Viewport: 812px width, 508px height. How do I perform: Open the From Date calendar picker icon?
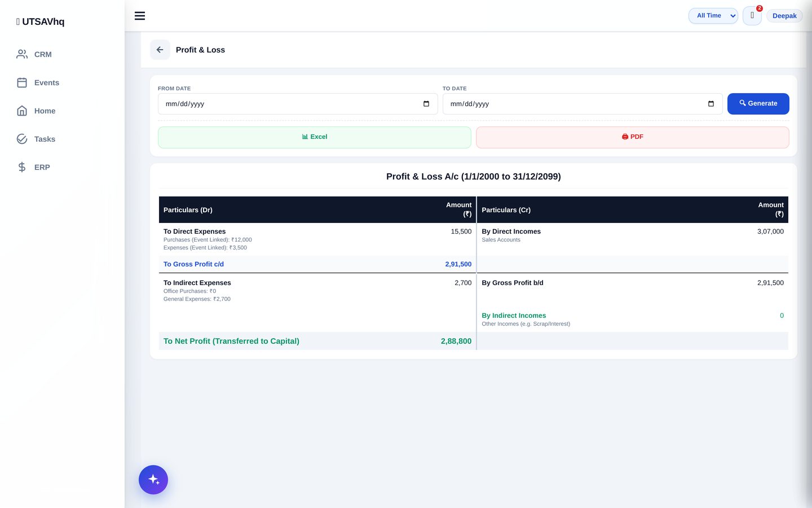click(x=426, y=104)
